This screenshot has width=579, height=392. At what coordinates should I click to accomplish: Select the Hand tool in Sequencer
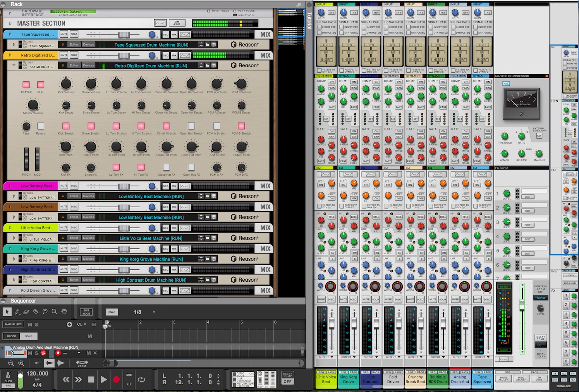tap(64, 312)
